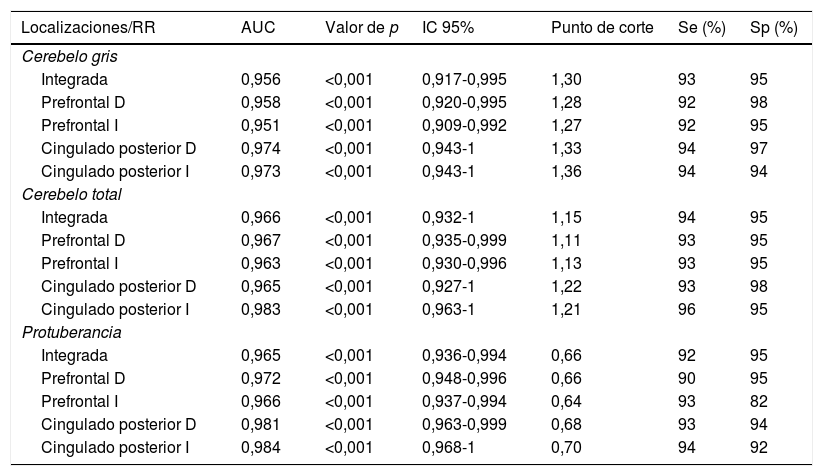Click the Sp (%) column header
Image resolution: width=823 pixels, height=476 pixels.
click(773, 27)
